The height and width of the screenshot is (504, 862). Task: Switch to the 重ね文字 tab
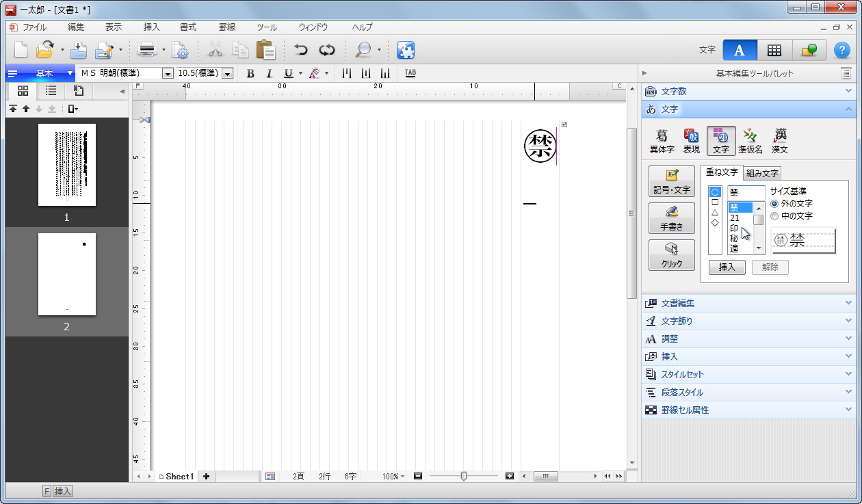[722, 172]
